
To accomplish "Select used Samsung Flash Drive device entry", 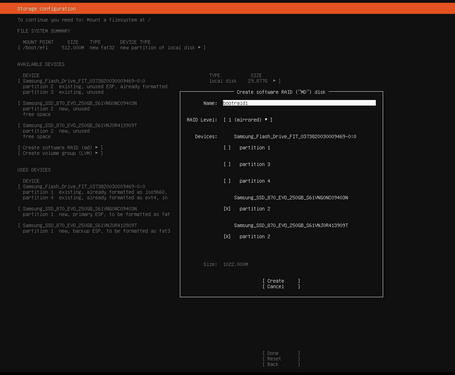I will [81, 187].
